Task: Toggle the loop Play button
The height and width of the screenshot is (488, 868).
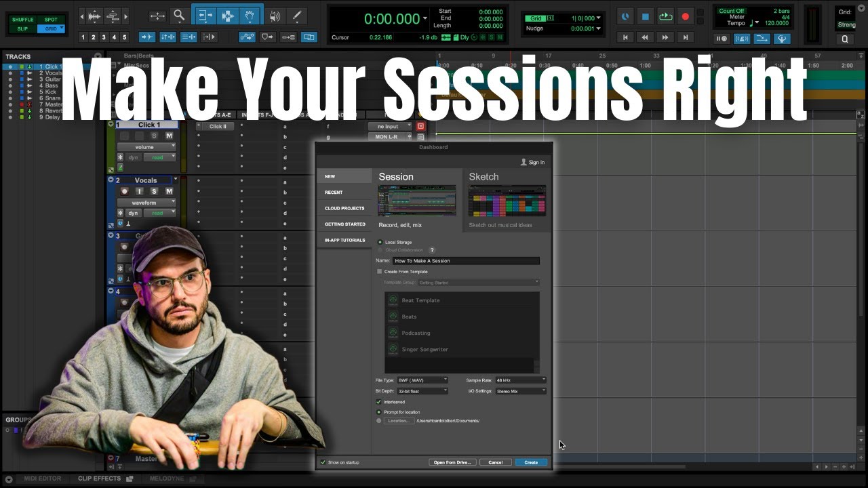Action: tap(665, 16)
